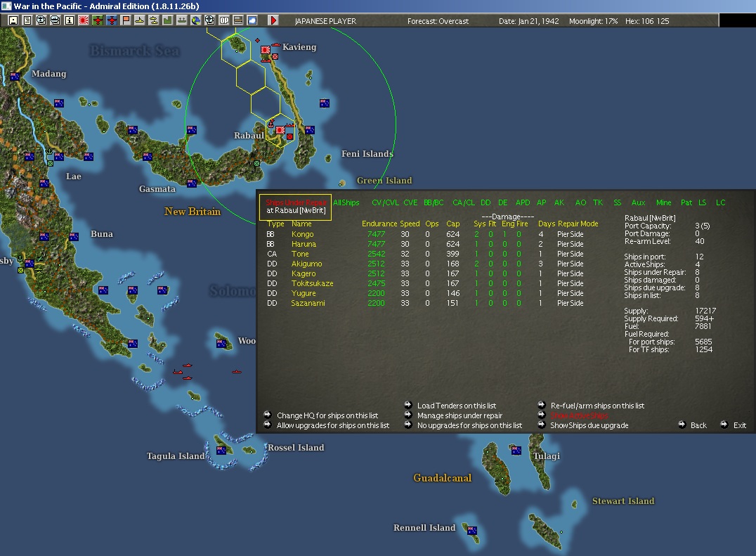Click the green land base toolbar icon
Screen dimensions: 756x556
(x=167, y=20)
